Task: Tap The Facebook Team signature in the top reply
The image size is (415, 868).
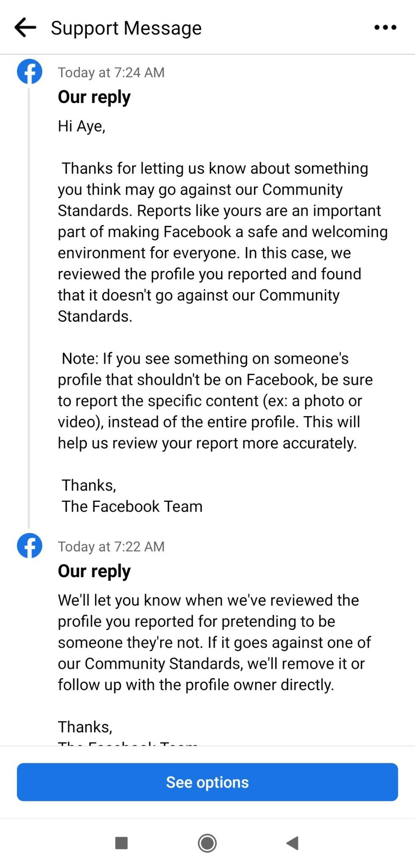Action: (131, 506)
